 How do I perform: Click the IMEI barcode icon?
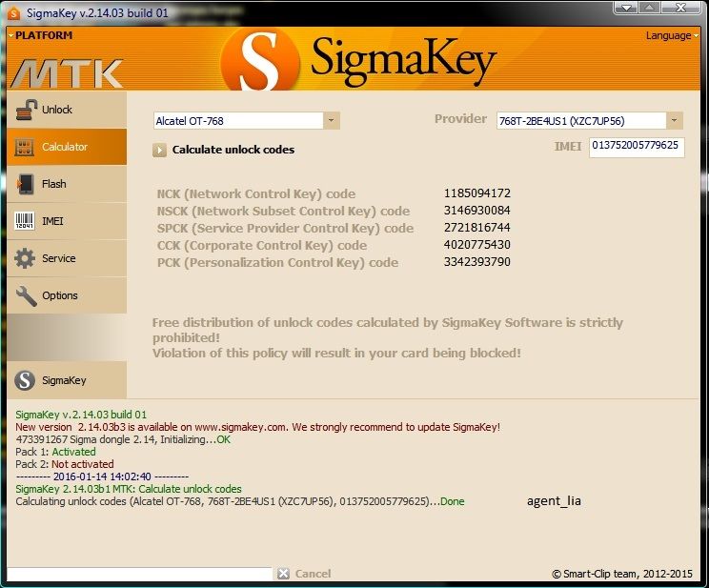coord(25,221)
